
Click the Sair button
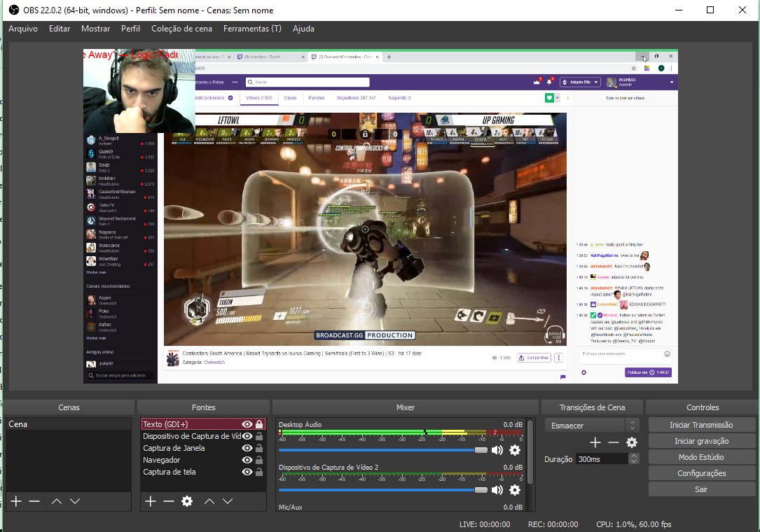coord(701,489)
